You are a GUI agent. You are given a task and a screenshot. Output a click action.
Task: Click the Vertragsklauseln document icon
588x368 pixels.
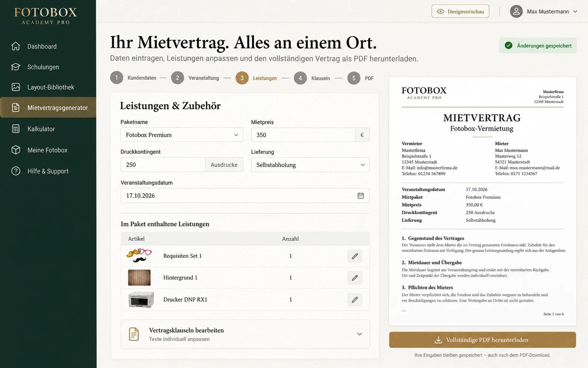(x=134, y=334)
